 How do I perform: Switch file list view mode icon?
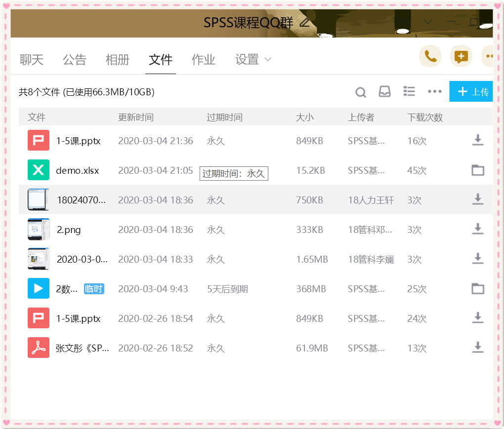pos(409,91)
